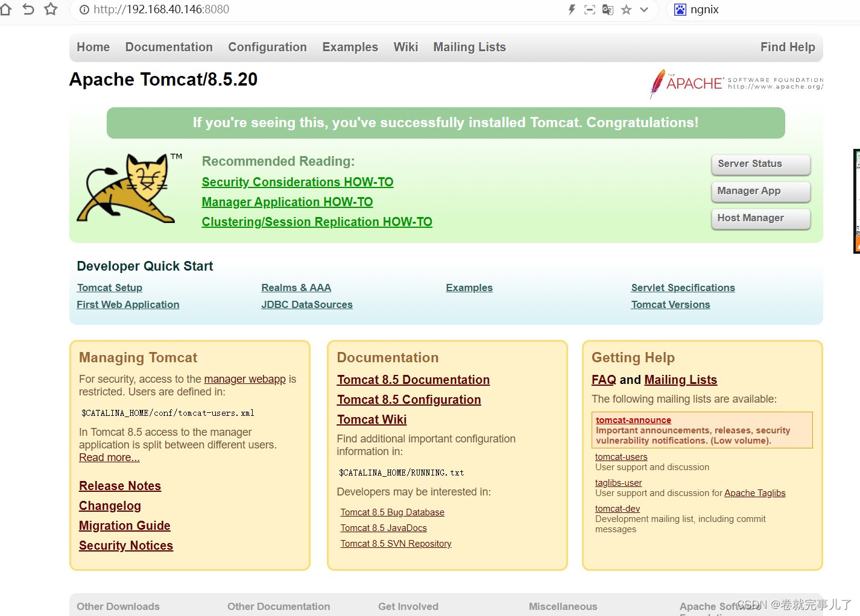Open the tomcat-dev mailing list link
The width and height of the screenshot is (860, 616).
[x=618, y=509]
